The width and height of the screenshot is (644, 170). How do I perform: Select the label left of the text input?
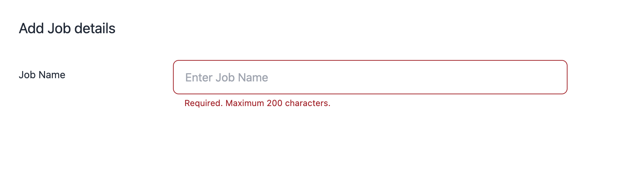pos(42,75)
